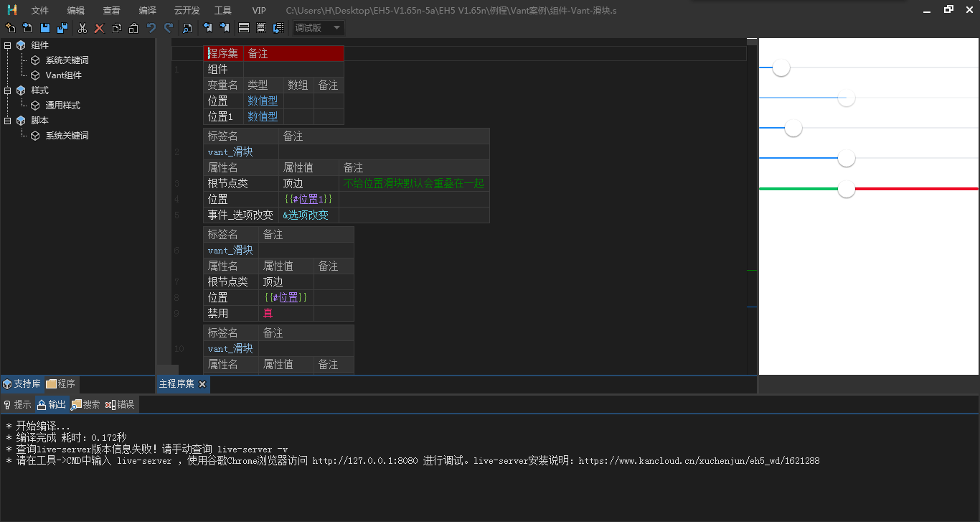
Task: Click the scissors cut icon
Action: click(x=82, y=28)
